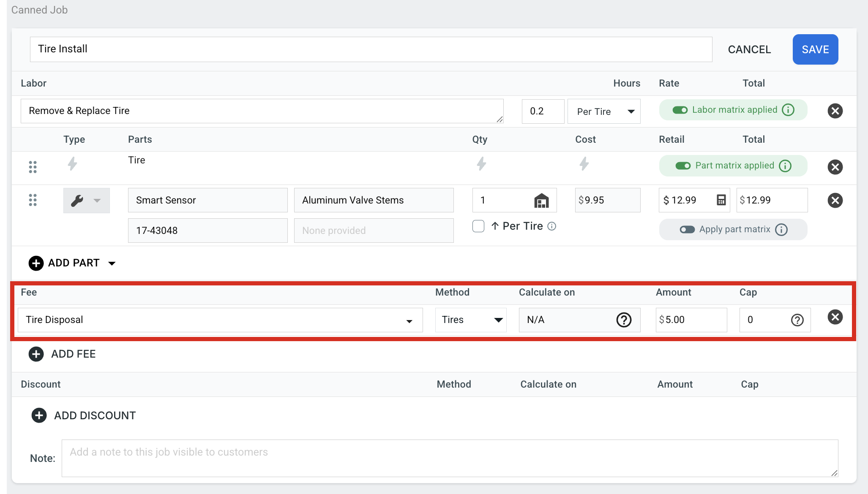Screen dimensions: 868x494
Task: Expand the ADD PART dropdown arrow
Action: [112, 263]
